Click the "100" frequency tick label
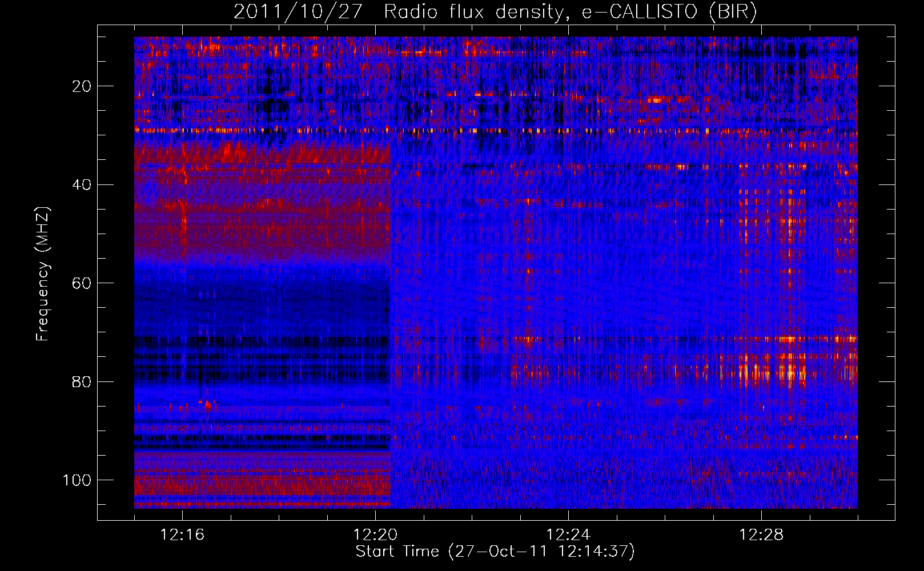924x571 pixels. [x=77, y=480]
